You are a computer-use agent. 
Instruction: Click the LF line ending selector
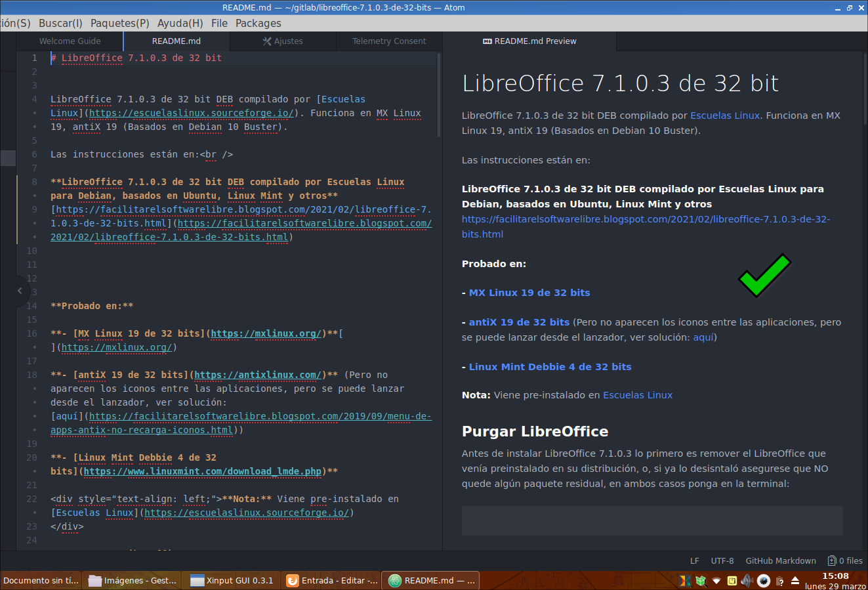(x=694, y=560)
